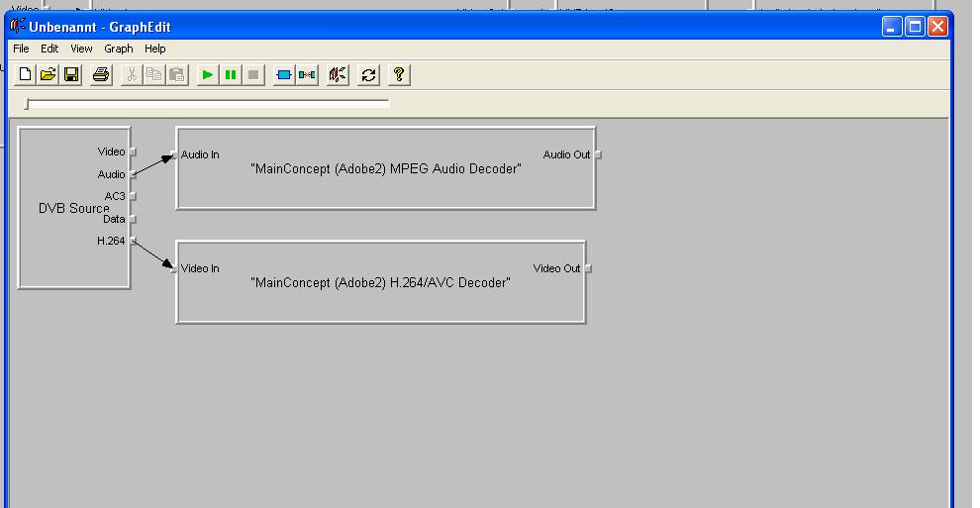Select the H.264/AVC Decoder filter

click(x=381, y=282)
